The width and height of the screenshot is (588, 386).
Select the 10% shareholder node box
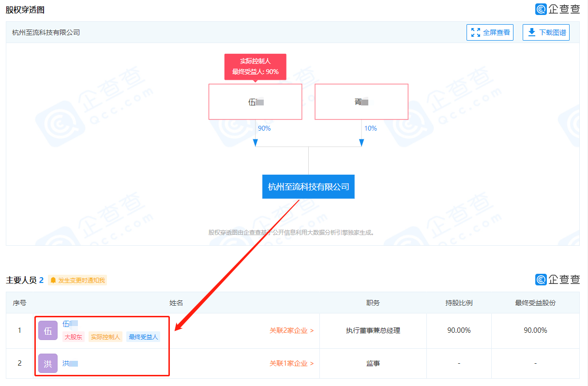[x=361, y=102]
